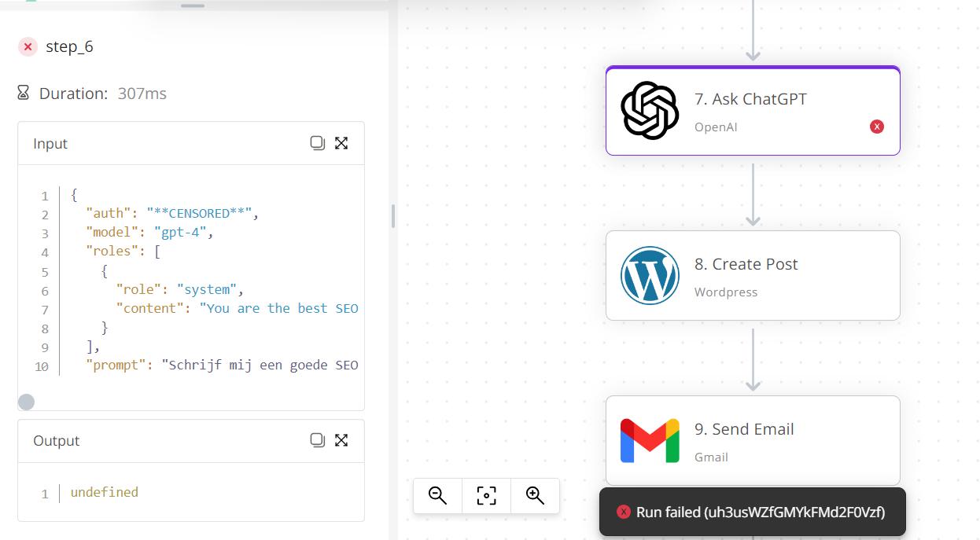
Task: Click the Output panel header label
Action: [57, 441]
